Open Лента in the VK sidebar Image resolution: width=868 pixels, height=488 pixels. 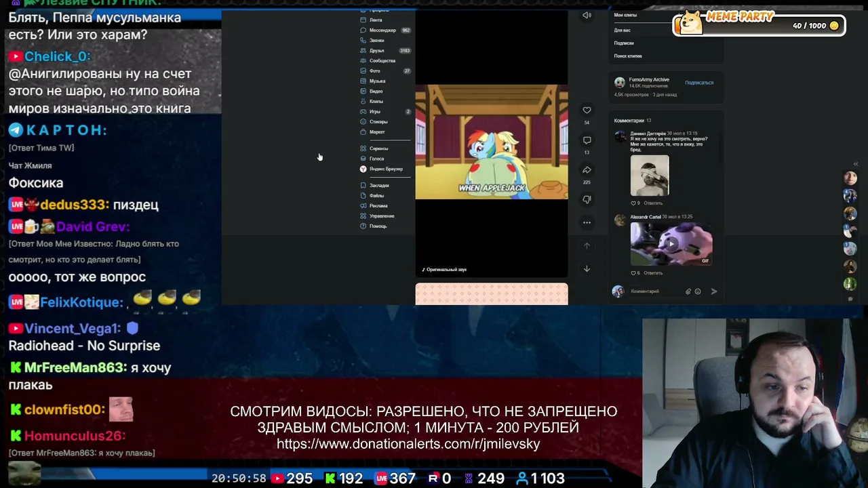[384, 20]
